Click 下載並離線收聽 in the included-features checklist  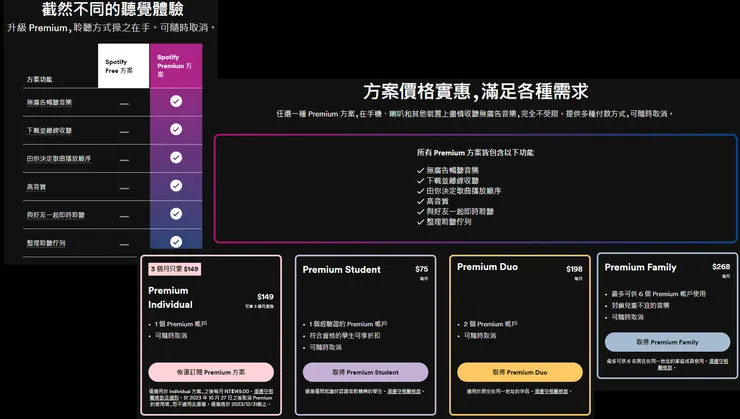click(x=452, y=181)
